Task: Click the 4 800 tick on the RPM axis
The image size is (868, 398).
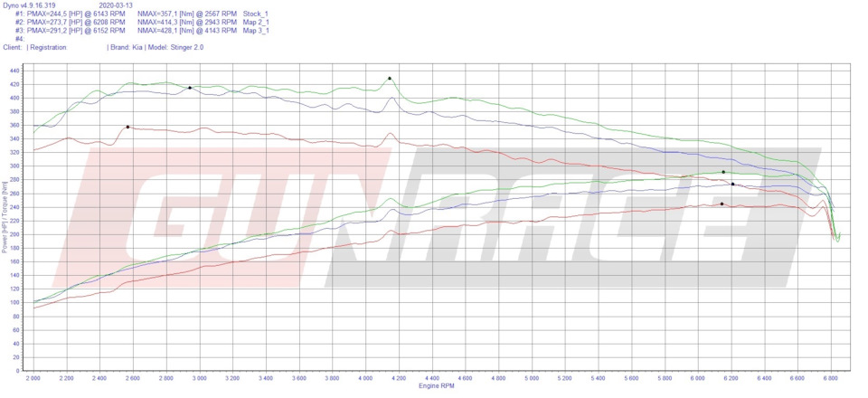Action: 498,378
